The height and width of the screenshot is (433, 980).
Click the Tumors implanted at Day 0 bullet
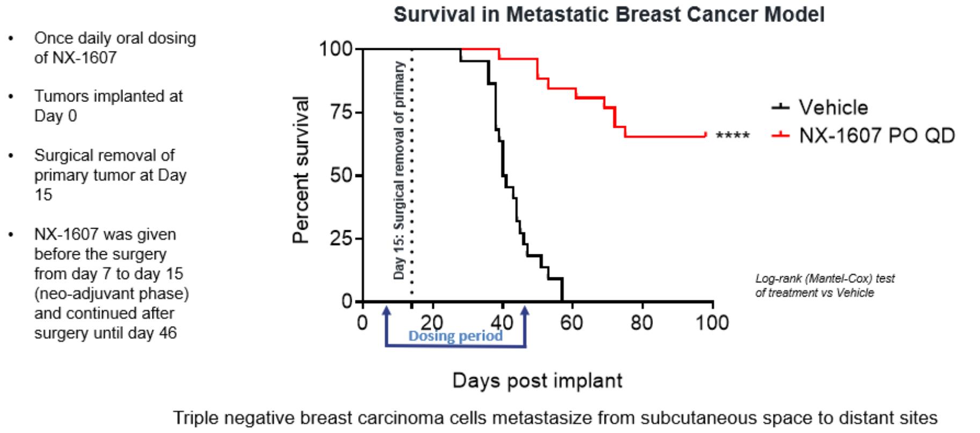(108, 106)
